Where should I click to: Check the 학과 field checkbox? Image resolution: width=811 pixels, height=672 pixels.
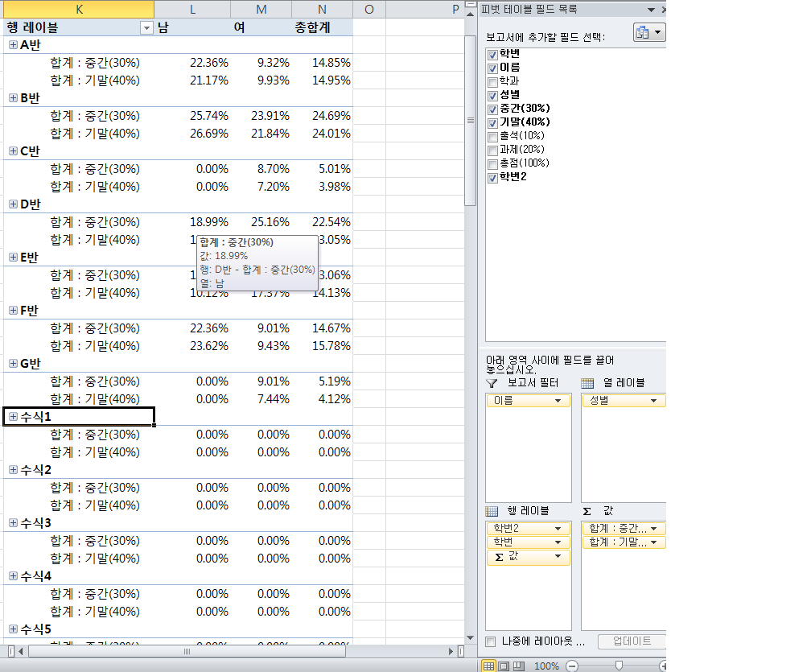click(492, 81)
